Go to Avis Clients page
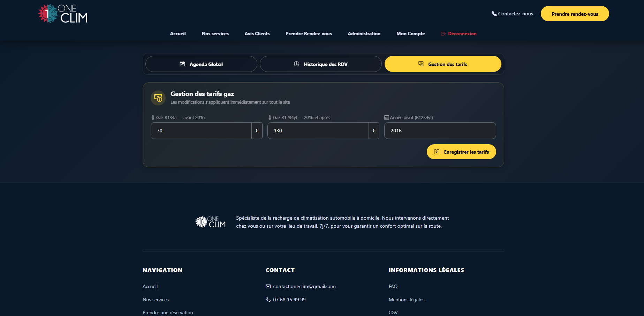This screenshot has width=644, height=316. tap(257, 34)
